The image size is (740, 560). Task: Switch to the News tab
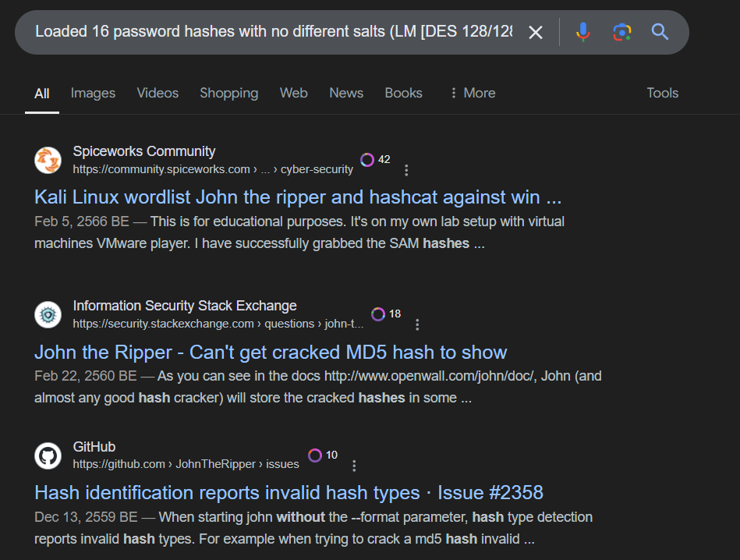[x=346, y=93]
